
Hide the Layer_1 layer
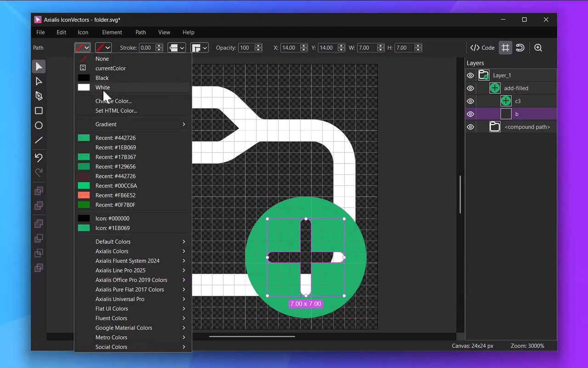pos(470,75)
